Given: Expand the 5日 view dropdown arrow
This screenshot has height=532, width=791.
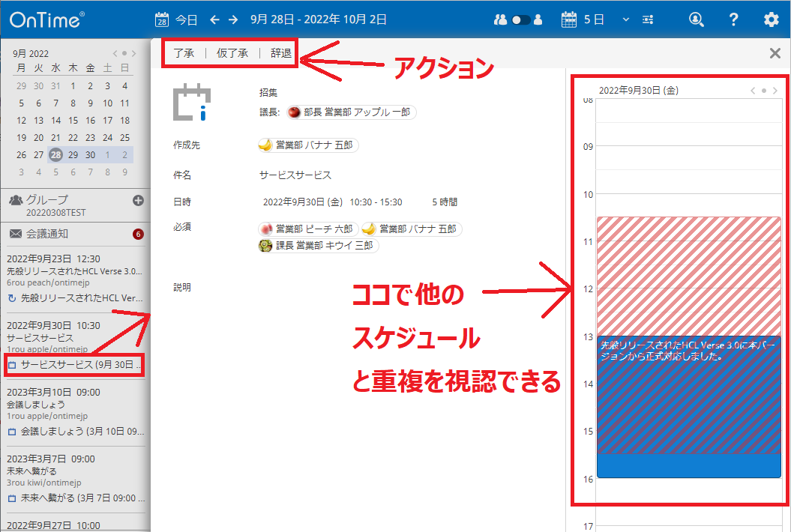Looking at the screenshot, I should pos(626,19).
